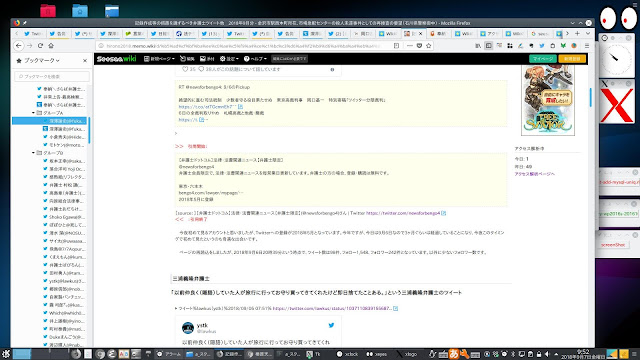Screen dimensions: 640x360
Task: Select the highlighted bookmark under グループA
Action: coord(50,121)
